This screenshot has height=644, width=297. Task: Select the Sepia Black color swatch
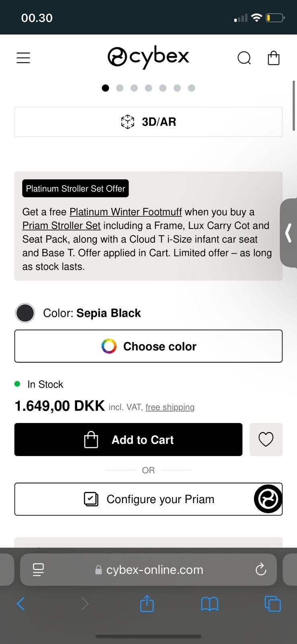25,313
